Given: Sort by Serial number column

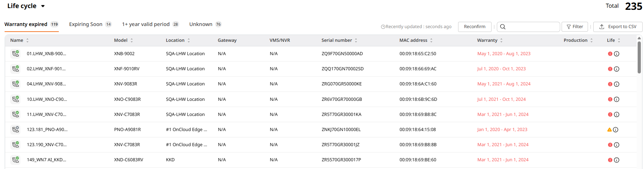Looking at the screenshot, I should tap(356, 40).
